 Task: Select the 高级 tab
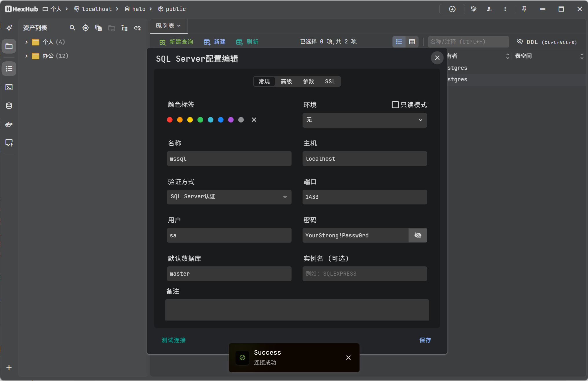point(286,81)
